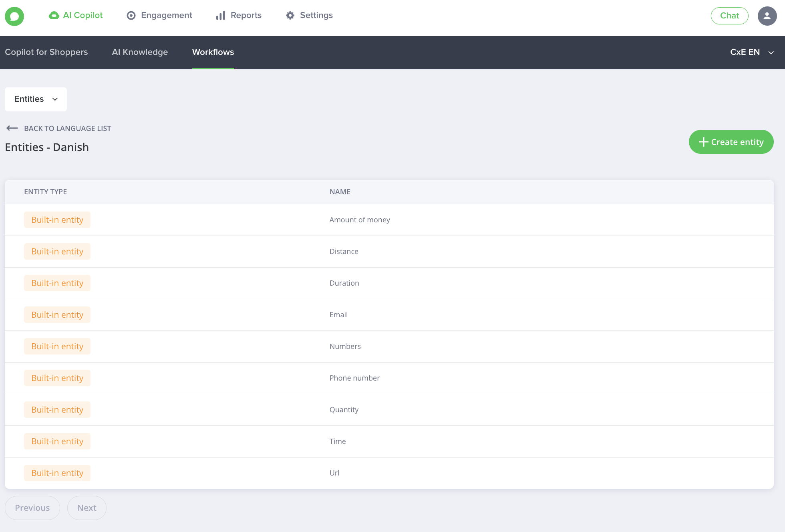Click Built-in entity badge in Time row

point(57,441)
